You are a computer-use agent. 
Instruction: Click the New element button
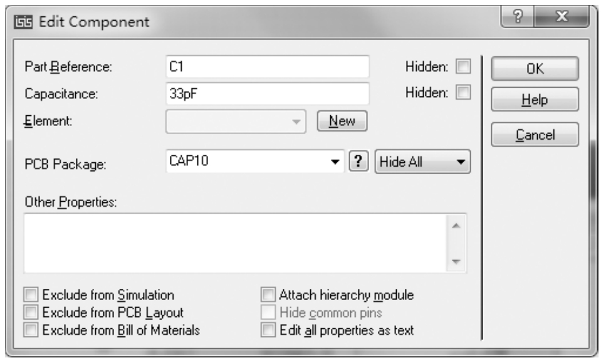342,121
